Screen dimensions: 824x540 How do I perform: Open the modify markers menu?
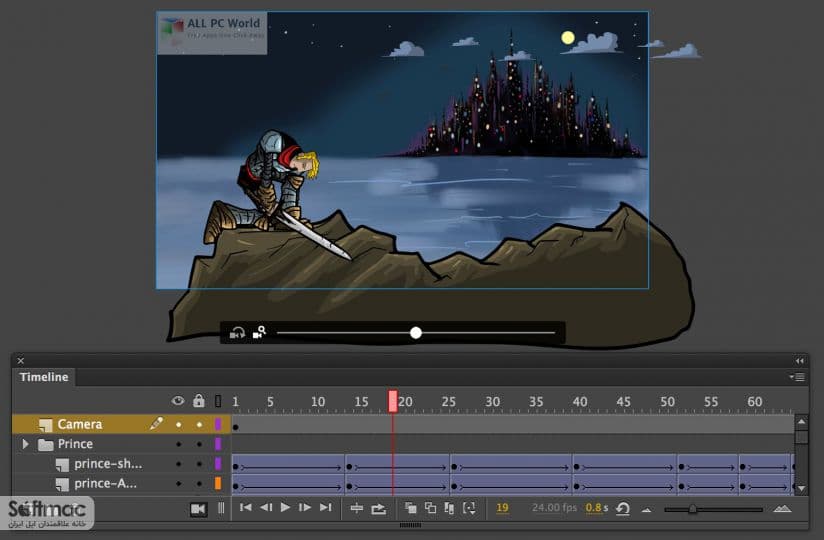[x=469, y=508]
